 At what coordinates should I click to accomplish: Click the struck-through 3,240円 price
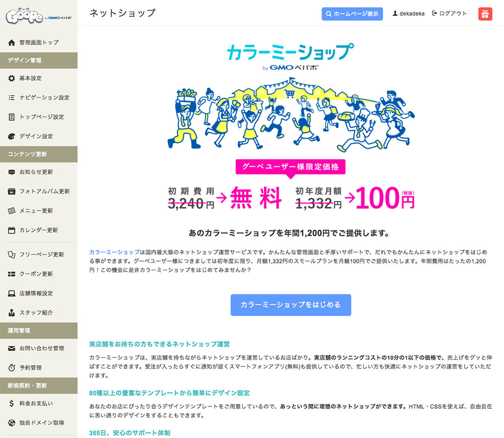pyautogui.click(x=191, y=204)
